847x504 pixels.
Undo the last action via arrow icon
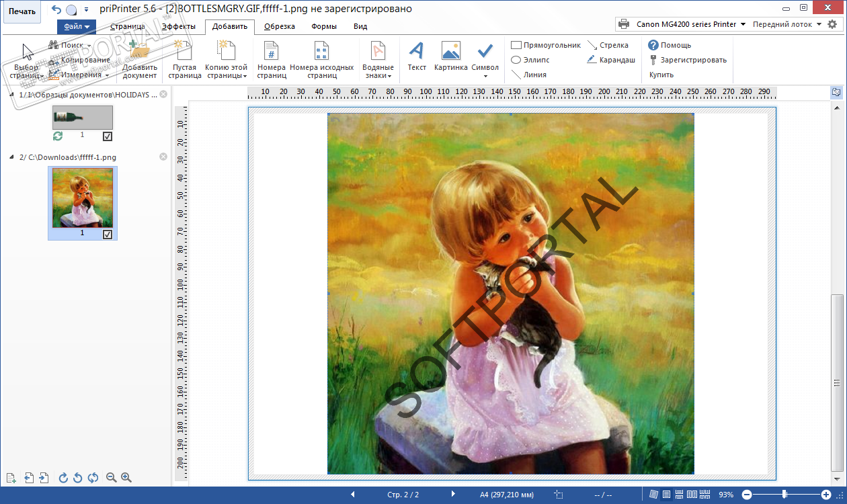point(56,9)
